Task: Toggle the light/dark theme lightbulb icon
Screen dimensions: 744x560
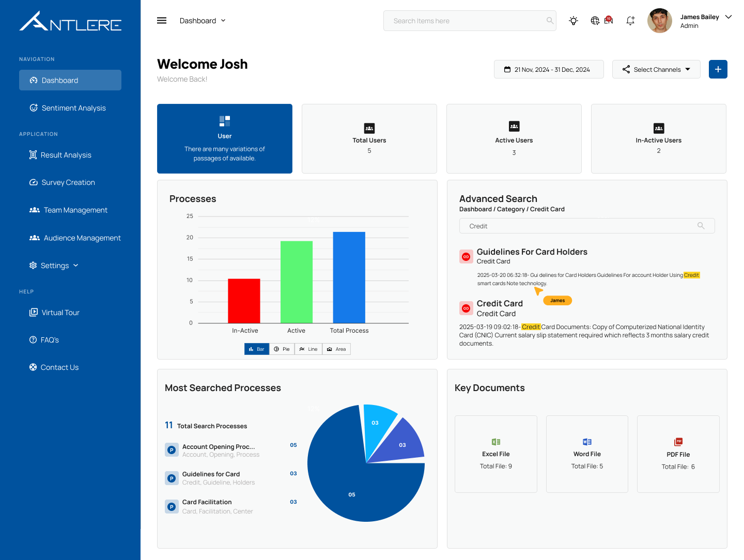Action: [x=574, y=21]
